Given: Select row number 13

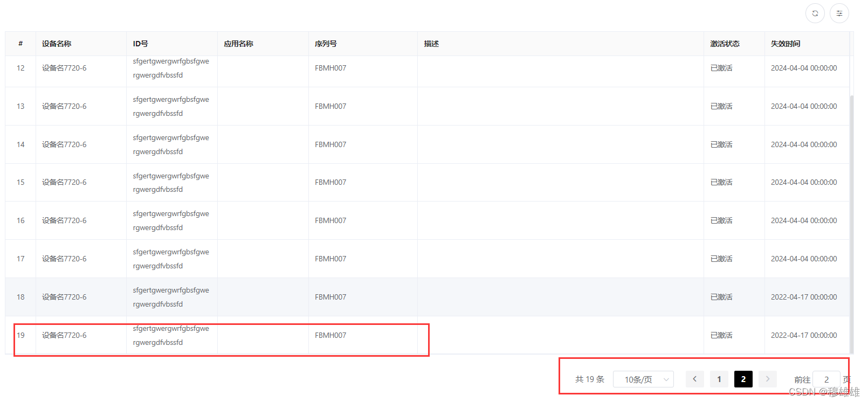Looking at the screenshot, I should coord(20,106).
